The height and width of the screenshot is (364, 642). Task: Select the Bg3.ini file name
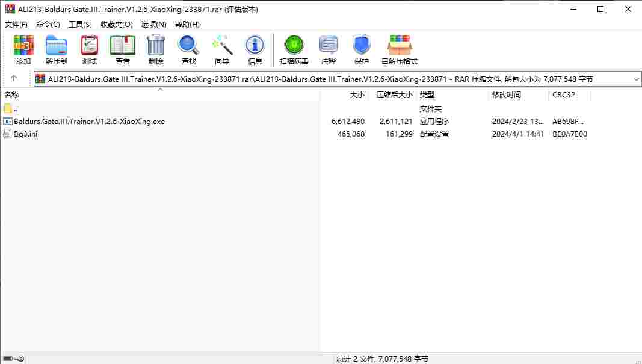pyautogui.click(x=26, y=134)
